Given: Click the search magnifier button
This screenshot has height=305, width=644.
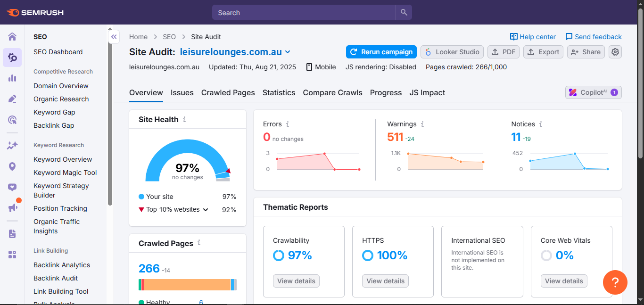Looking at the screenshot, I should [x=404, y=13].
